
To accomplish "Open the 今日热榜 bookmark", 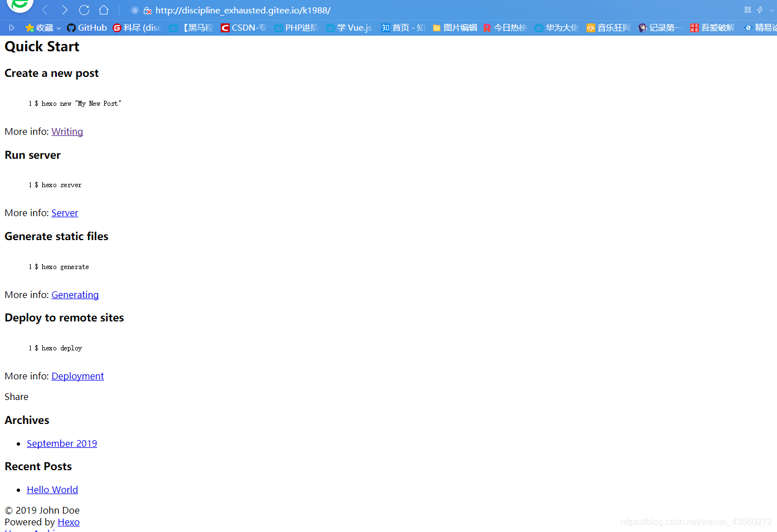I will coord(505,27).
